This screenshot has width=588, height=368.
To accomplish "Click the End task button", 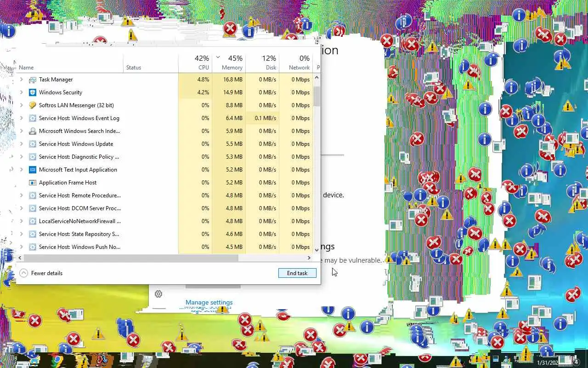I will (297, 273).
